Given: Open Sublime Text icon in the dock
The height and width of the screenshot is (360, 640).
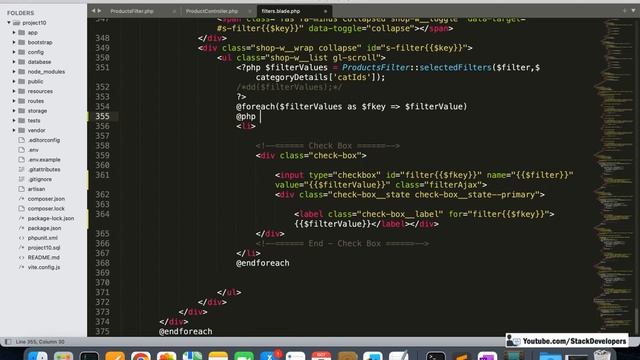Looking at the screenshot, I should (461, 356).
